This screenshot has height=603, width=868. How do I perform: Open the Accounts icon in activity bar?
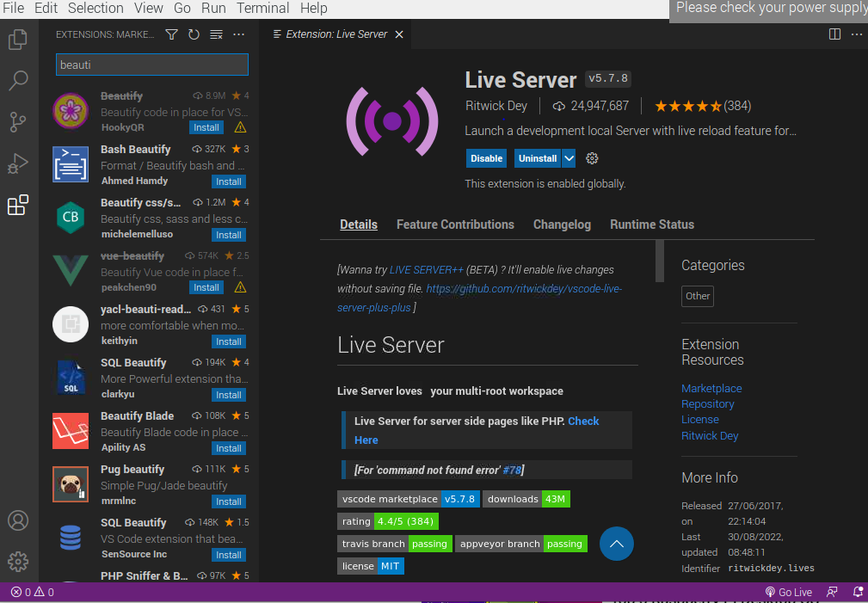pyautogui.click(x=18, y=521)
